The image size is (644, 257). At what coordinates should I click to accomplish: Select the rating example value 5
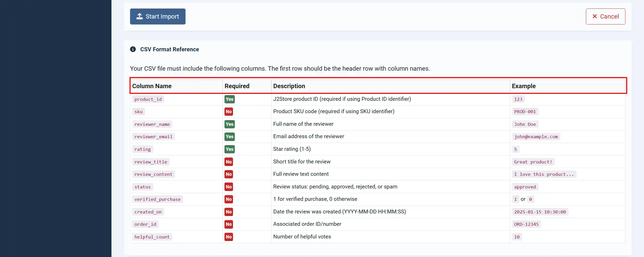click(516, 149)
